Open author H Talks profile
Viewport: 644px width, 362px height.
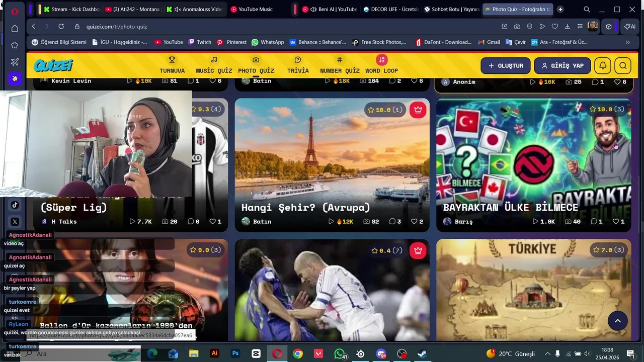pyautogui.click(x=58, y=221)
